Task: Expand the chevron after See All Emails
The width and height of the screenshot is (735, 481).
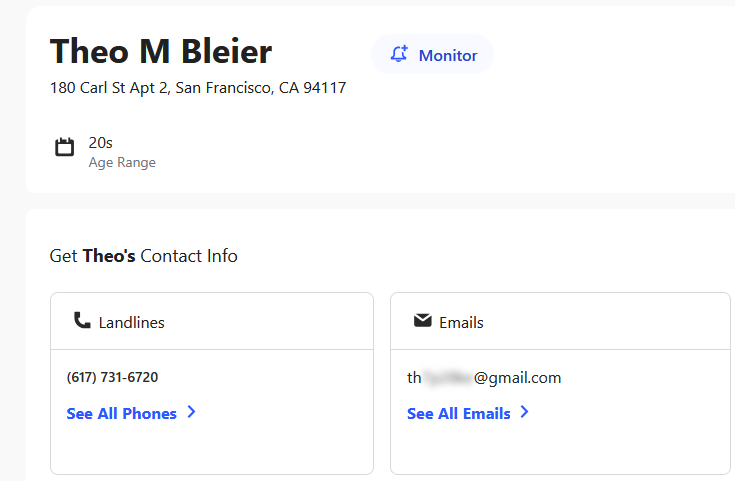Action: point(525,412)
